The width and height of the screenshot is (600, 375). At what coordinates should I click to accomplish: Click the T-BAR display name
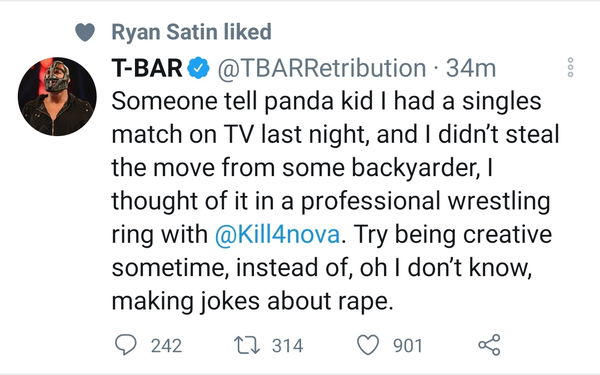(x=147, y=68)
